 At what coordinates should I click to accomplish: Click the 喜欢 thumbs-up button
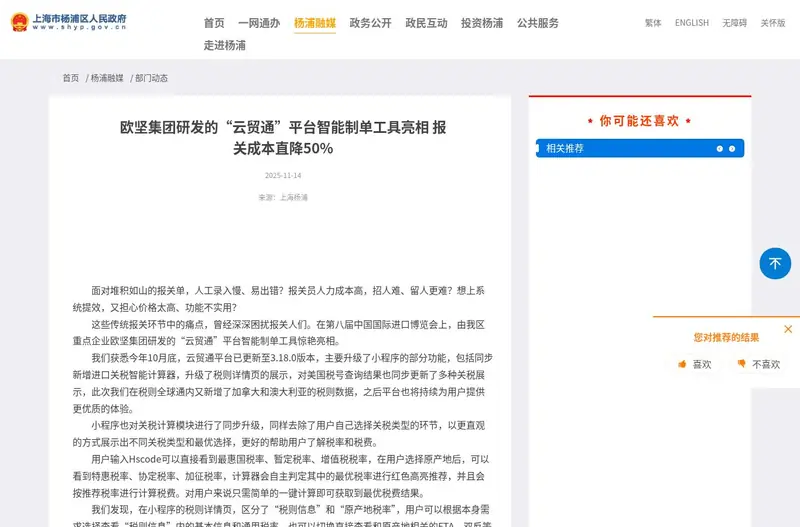(x=694, y=364)
